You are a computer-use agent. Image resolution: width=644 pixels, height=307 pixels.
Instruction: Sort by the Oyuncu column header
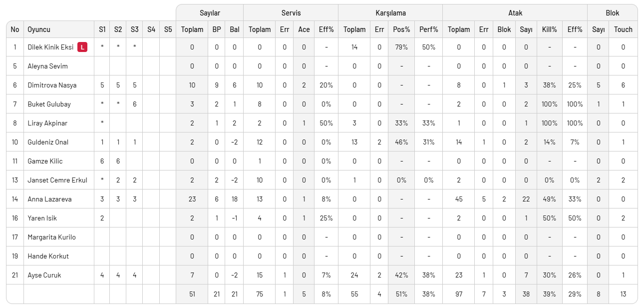pos(39,29)
